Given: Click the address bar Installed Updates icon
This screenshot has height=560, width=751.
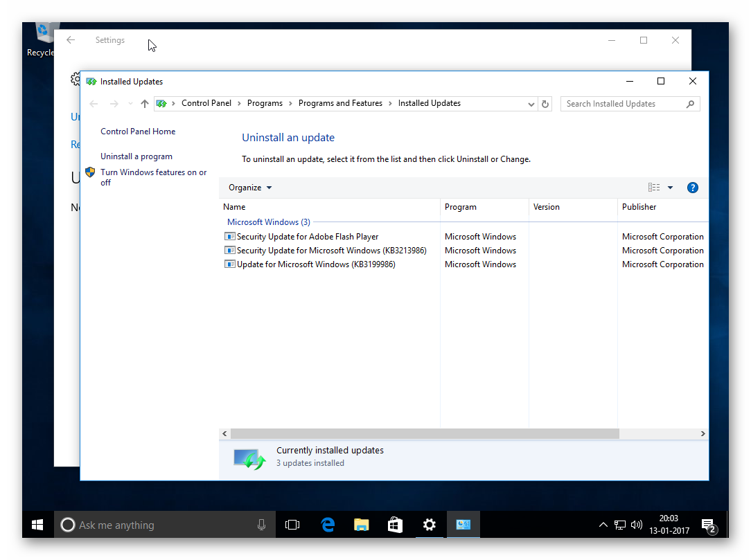Looking at the screenshot, I should [162, 103].
